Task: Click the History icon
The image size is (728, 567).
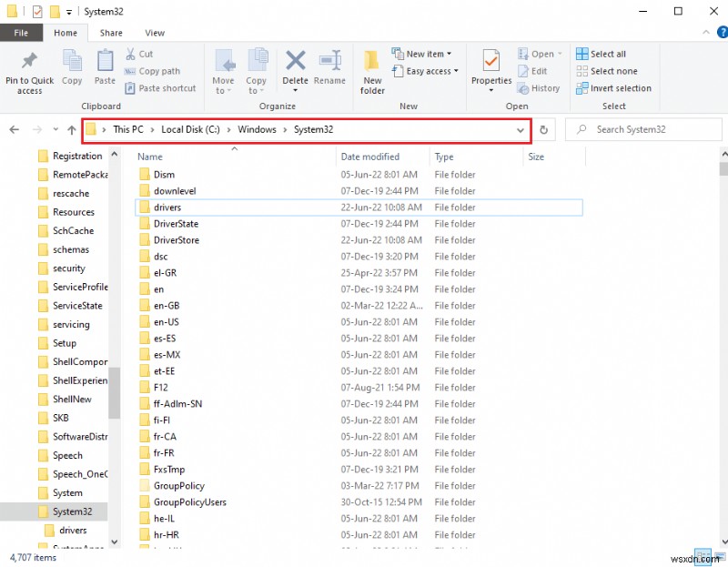Action: pos(523,88)
